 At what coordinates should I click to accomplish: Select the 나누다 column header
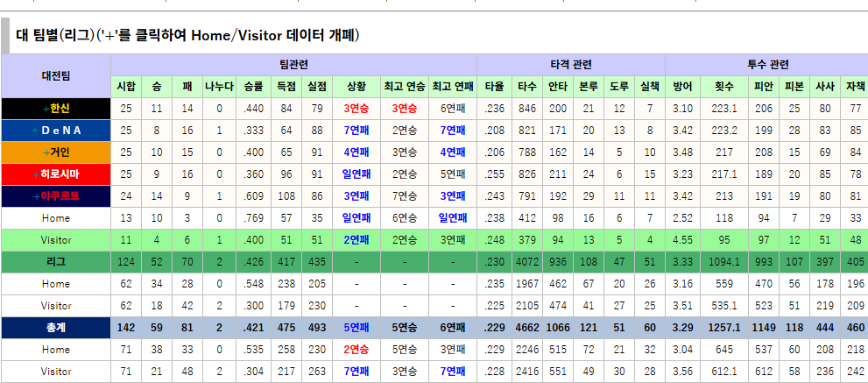click(x=219, y=87)
